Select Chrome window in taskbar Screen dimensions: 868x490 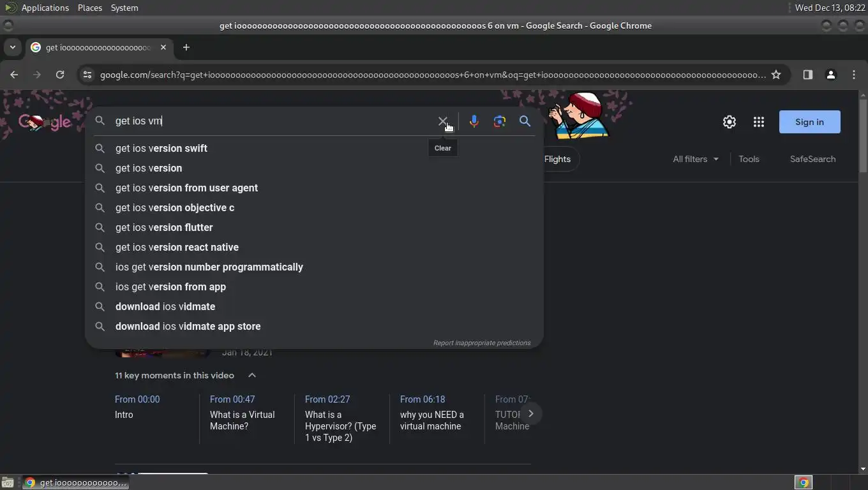point(76,483)
